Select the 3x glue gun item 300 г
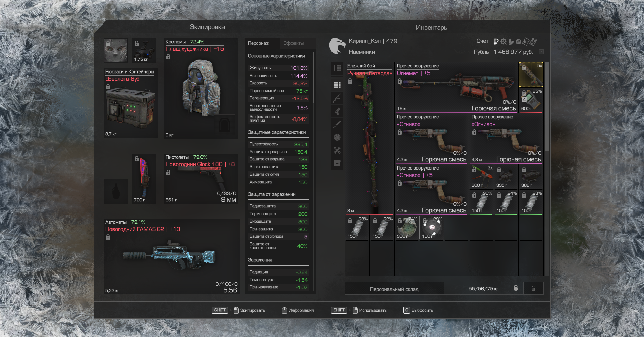This screenshot has width=644, height=337. coord(482,177)
